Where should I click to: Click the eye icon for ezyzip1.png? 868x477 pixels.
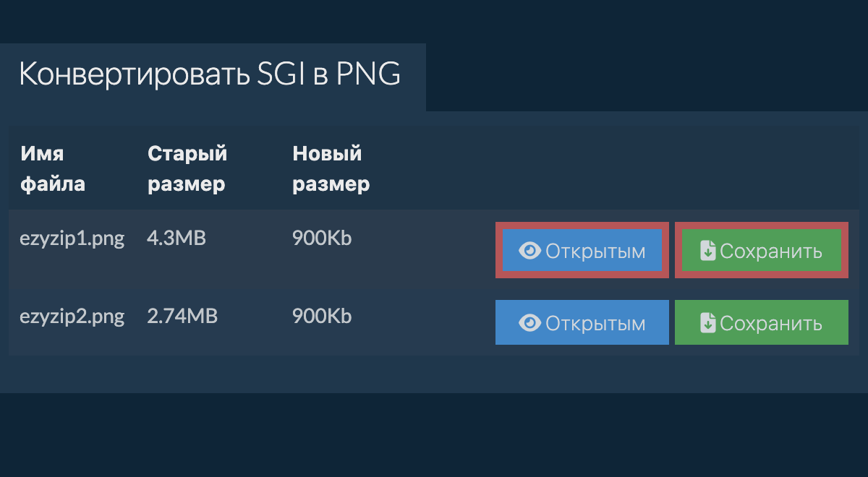pyautogui.click(x=530, y=251)
